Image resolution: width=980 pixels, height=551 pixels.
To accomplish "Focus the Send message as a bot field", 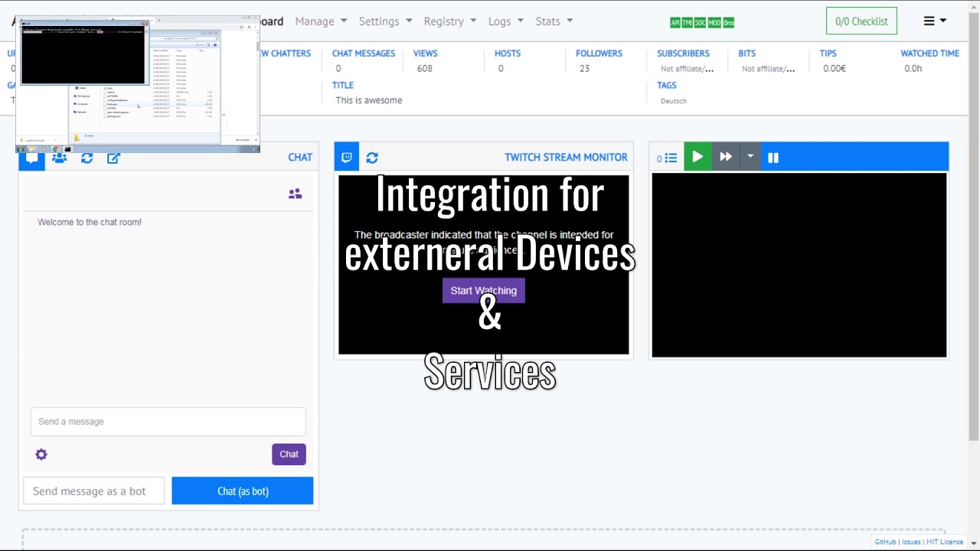I will click(x=94, y=491).
